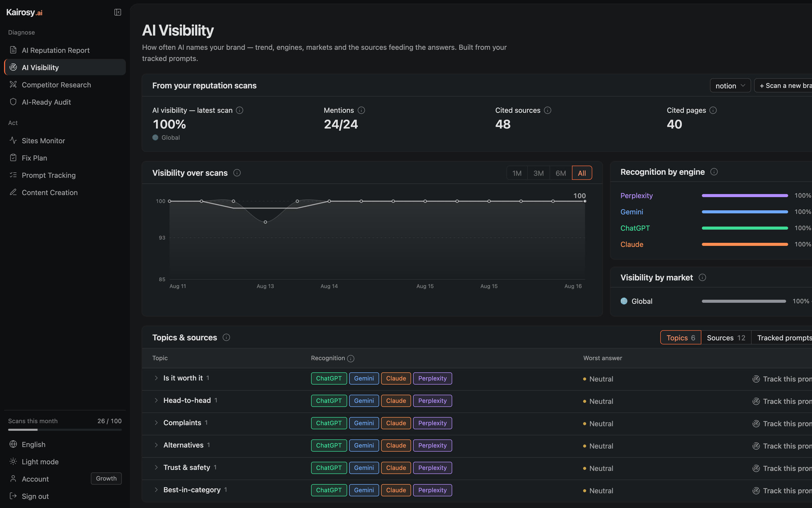Click the Competitor Research crossed-swords icon
Viewport: 812px width, 508px height.
tap(13, 85)
